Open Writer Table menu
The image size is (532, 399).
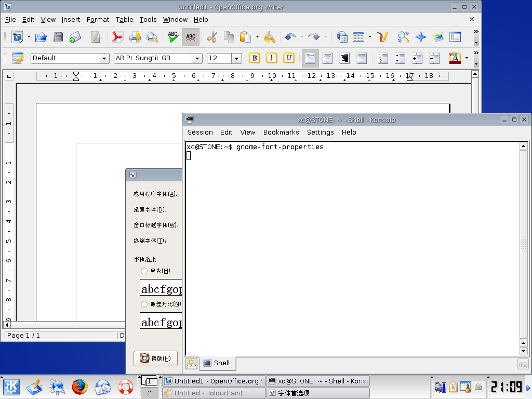[124, 20]
